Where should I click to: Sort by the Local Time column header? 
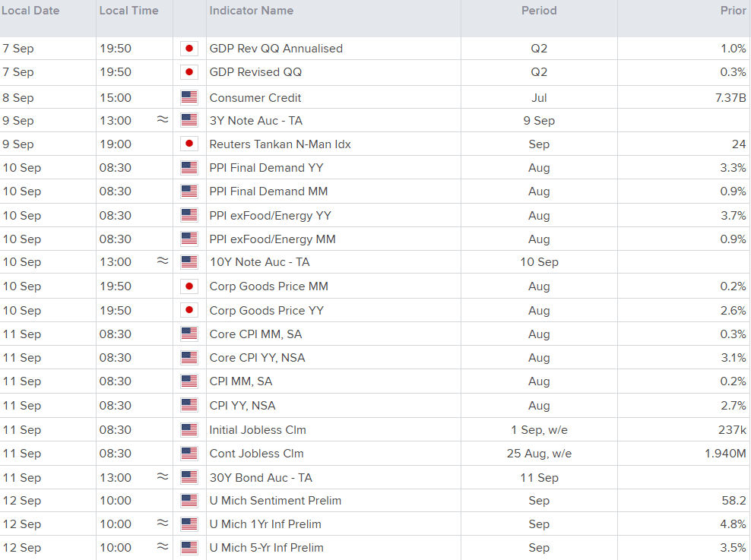click(x=128, y=11)
